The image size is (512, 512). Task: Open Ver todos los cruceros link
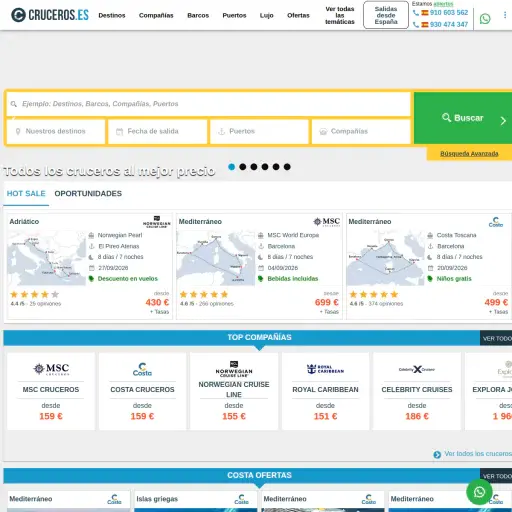[x=478, y=454]
